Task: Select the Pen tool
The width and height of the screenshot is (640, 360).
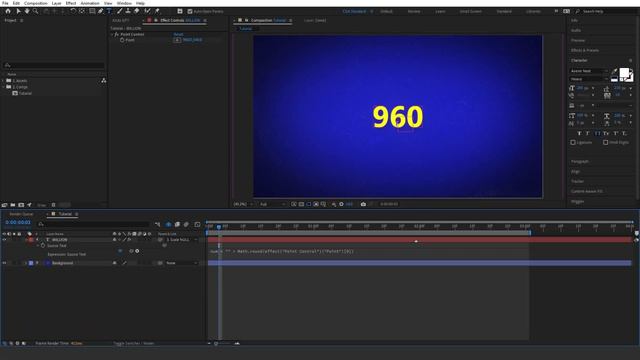Action: (100, 11)
